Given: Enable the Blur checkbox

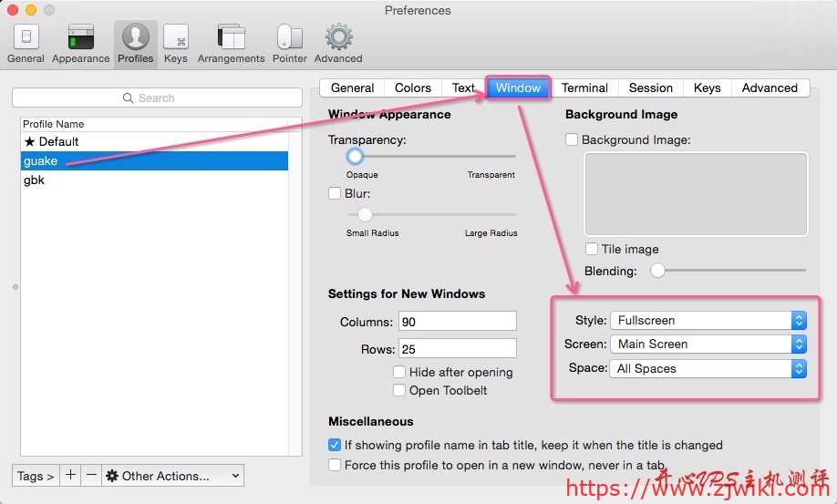Looking at the screenshot, I should click(x=335, y=193).
